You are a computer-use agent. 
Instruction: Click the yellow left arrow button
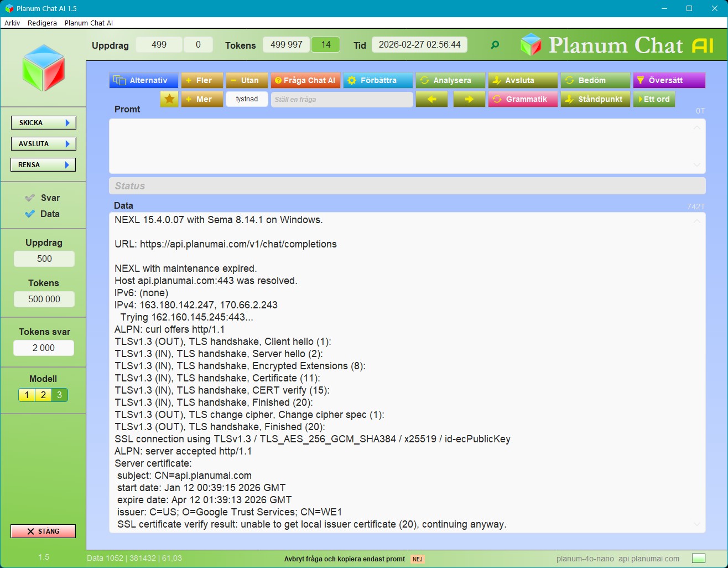pyautogui.click(x=432, y=99)
